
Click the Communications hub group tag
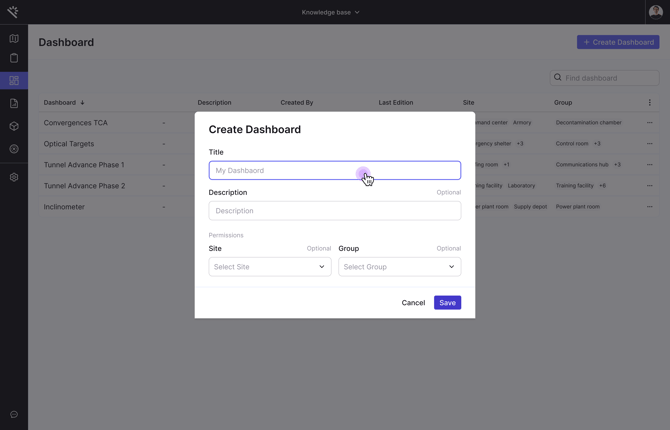pyautogui.click(x=582, y=165)
